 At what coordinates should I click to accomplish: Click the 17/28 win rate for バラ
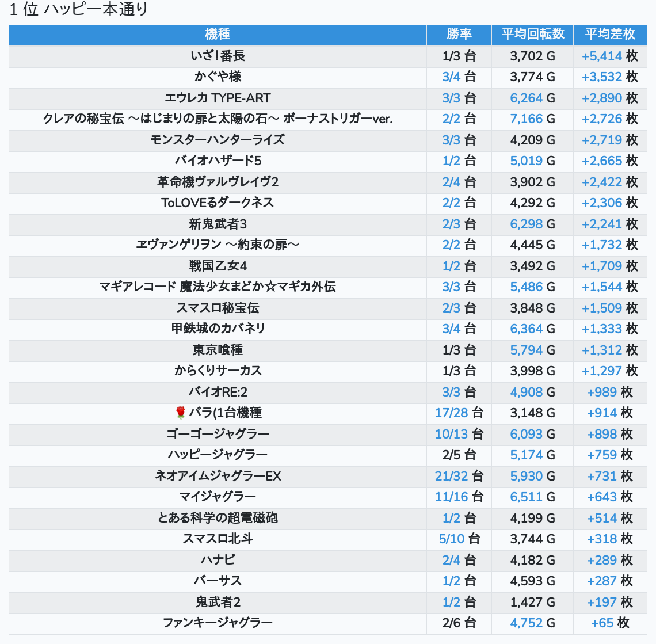point(451,413)
